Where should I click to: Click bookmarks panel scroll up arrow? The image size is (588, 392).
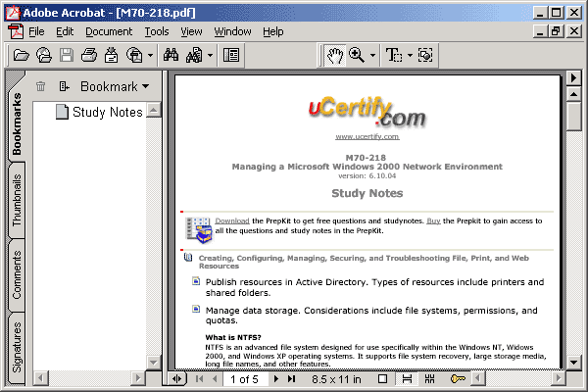pos(154,110)
